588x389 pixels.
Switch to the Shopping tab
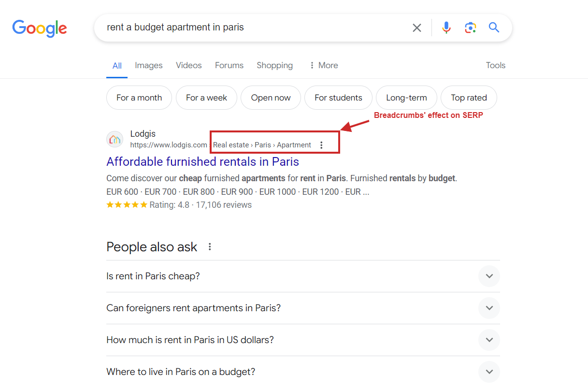pos(274,65)
